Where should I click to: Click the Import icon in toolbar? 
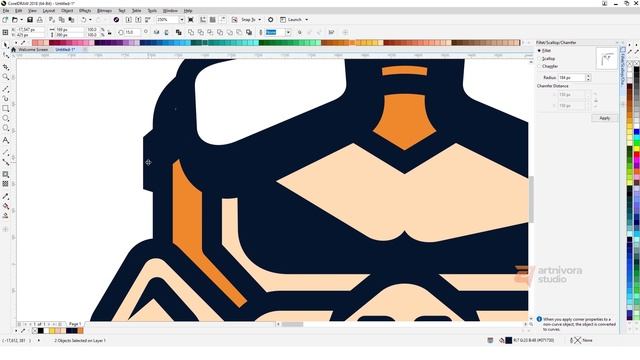(129, 20)
